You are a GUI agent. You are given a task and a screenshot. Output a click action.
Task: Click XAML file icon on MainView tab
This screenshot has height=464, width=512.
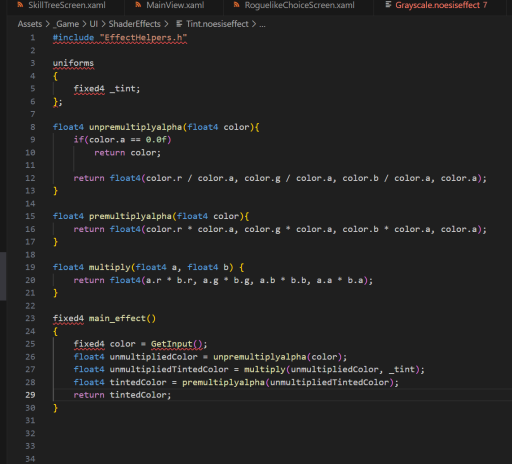138,5
